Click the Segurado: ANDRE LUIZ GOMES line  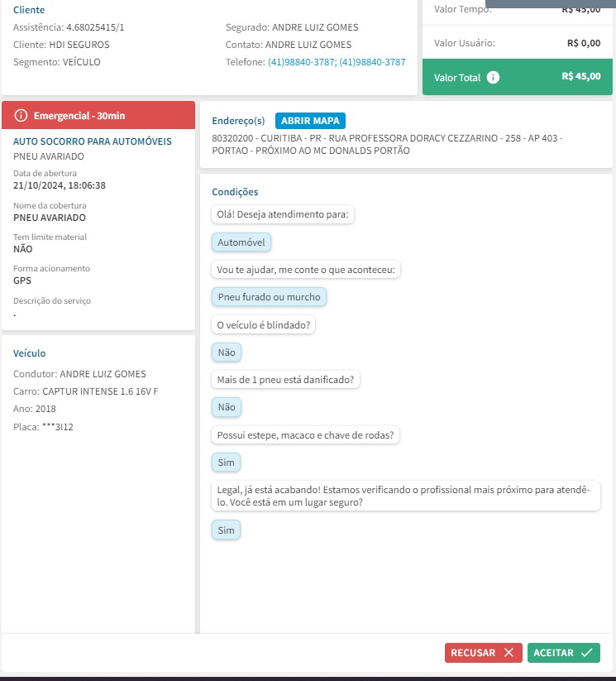292,27
